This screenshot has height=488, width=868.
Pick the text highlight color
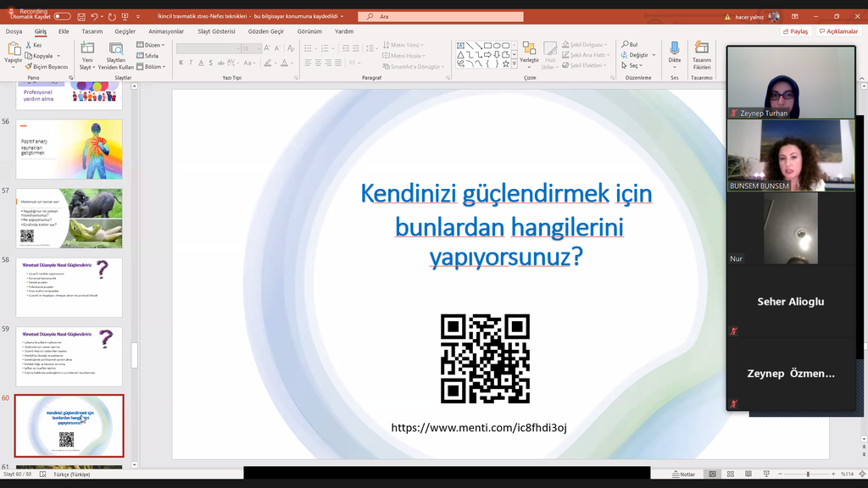(x=267, y=63)
